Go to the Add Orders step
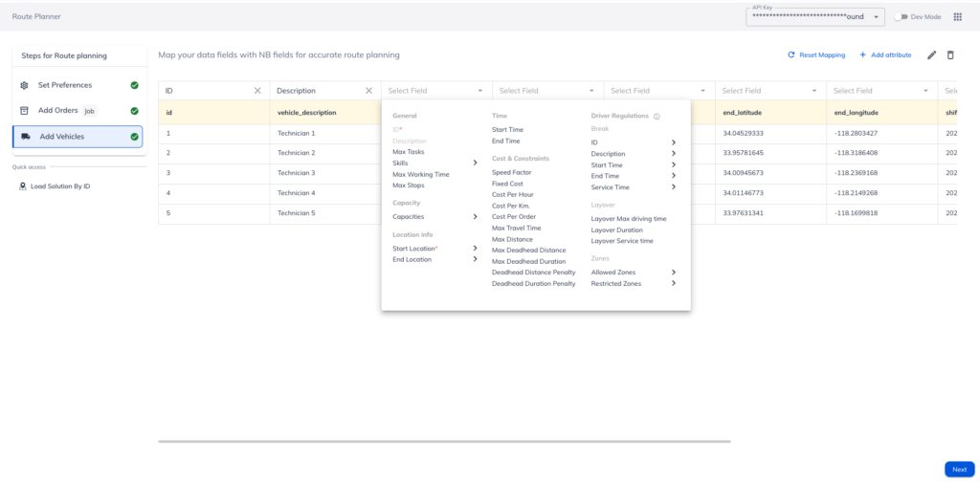980x482 pixels. 58,111
